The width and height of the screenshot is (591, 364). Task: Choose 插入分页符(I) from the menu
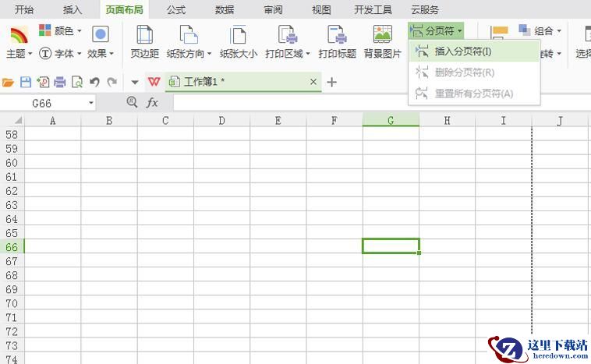[474, 51]
